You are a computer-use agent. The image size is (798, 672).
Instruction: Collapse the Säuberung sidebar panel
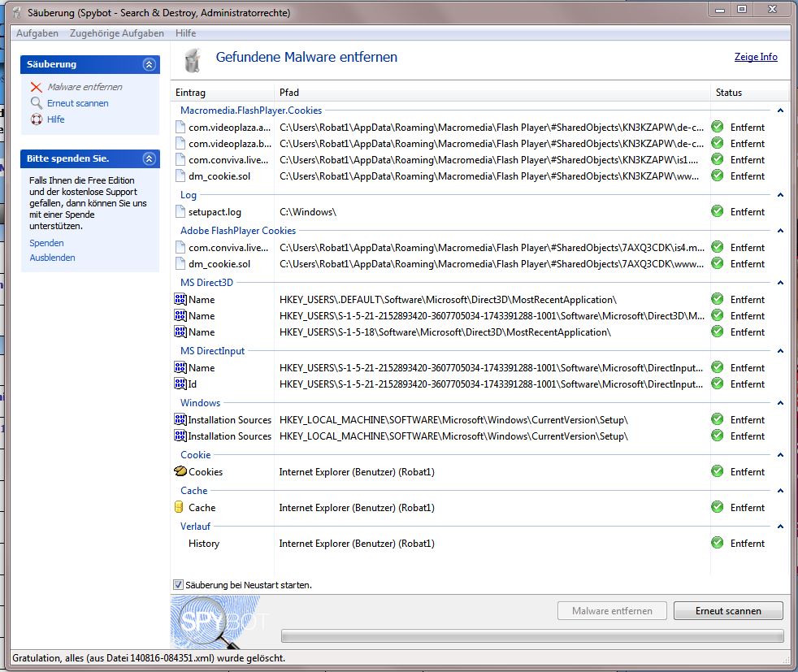[x=149, y=65]
